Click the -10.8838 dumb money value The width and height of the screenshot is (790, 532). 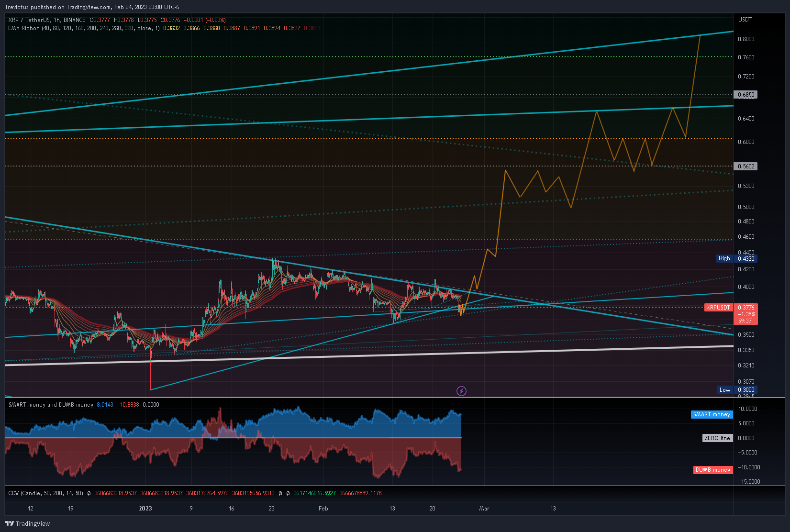tap(128, 405)
